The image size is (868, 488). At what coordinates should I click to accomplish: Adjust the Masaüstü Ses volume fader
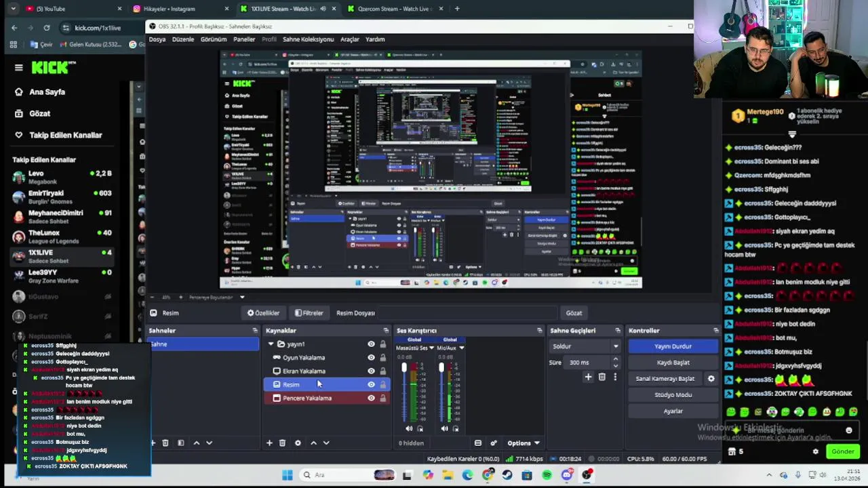click(404, 368)
